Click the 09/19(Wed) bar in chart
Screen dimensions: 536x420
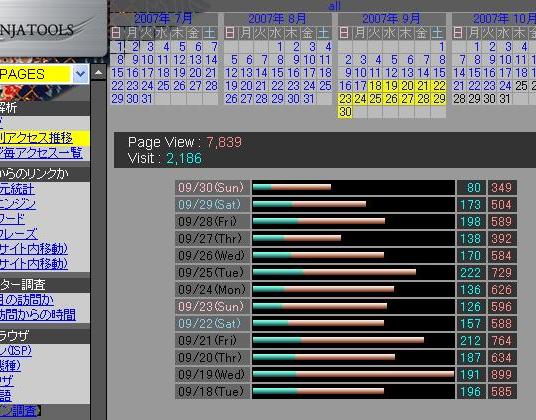(353, 374)
